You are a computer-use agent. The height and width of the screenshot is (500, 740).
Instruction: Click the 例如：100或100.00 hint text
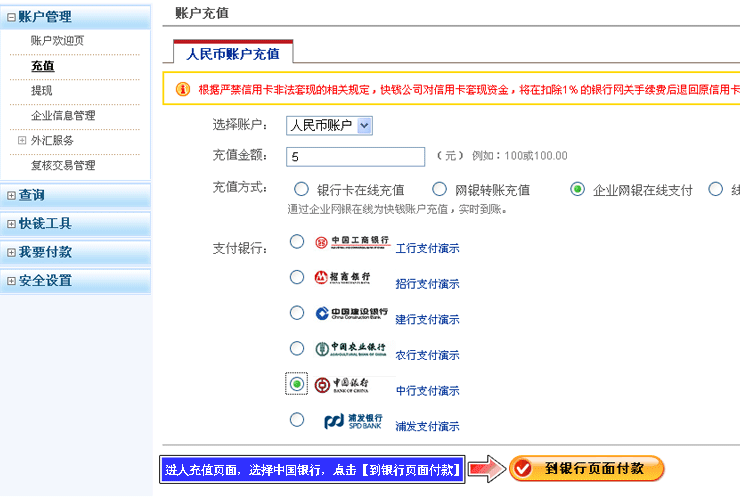(x=520, y=156)
